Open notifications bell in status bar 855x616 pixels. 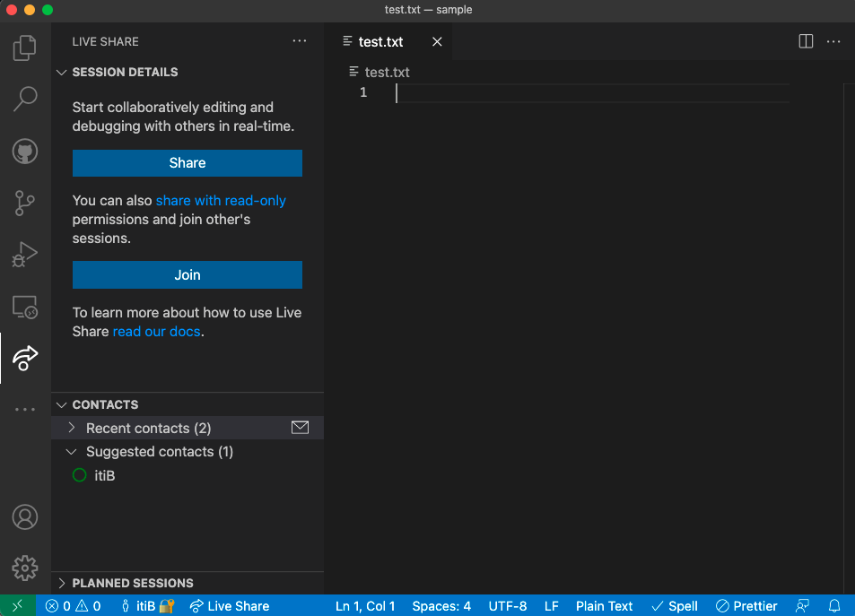834,605
